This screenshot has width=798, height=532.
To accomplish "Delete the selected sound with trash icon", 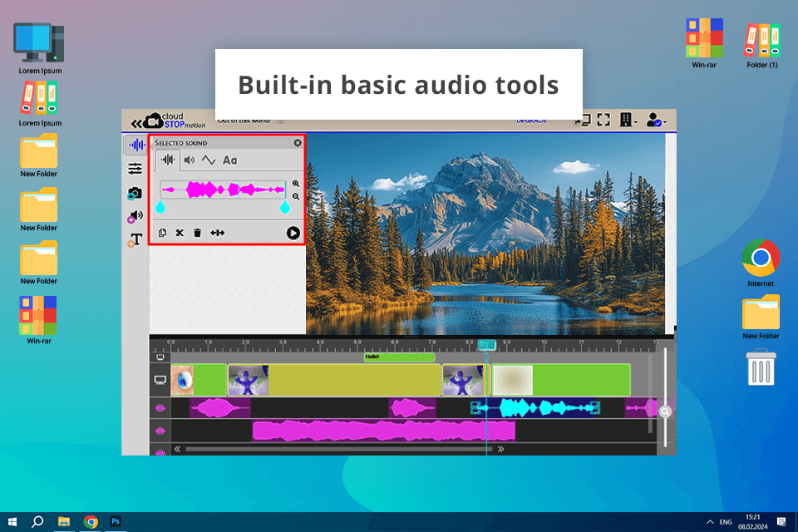I will click(x=198, y=233).
